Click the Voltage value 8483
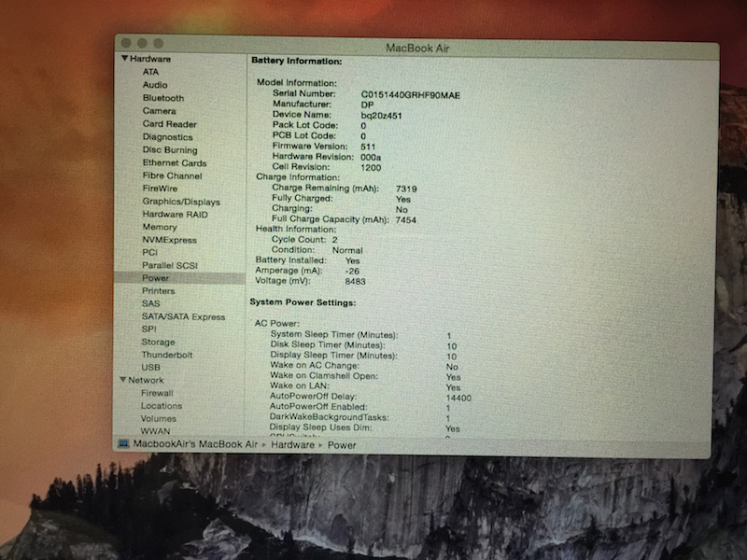The width and height of the screenshot is (747, 560). point(355,282)
